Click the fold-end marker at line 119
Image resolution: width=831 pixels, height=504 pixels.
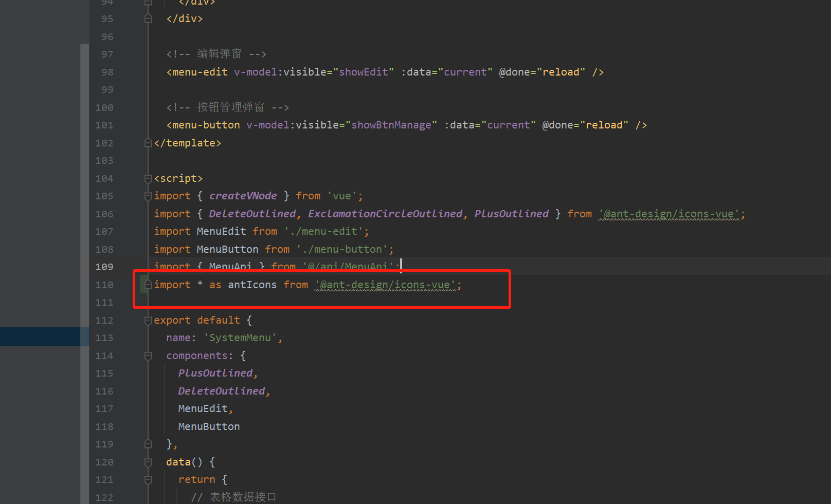point(148,443)
